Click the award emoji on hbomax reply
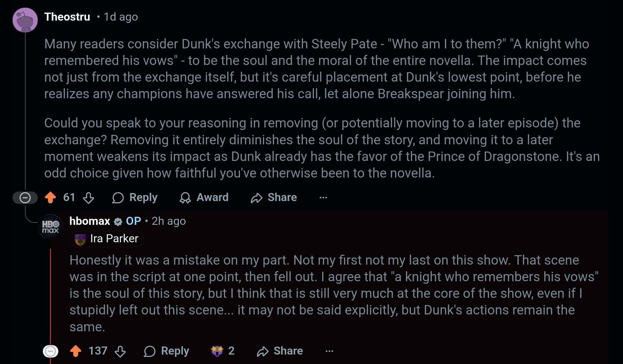 point(217,351)
